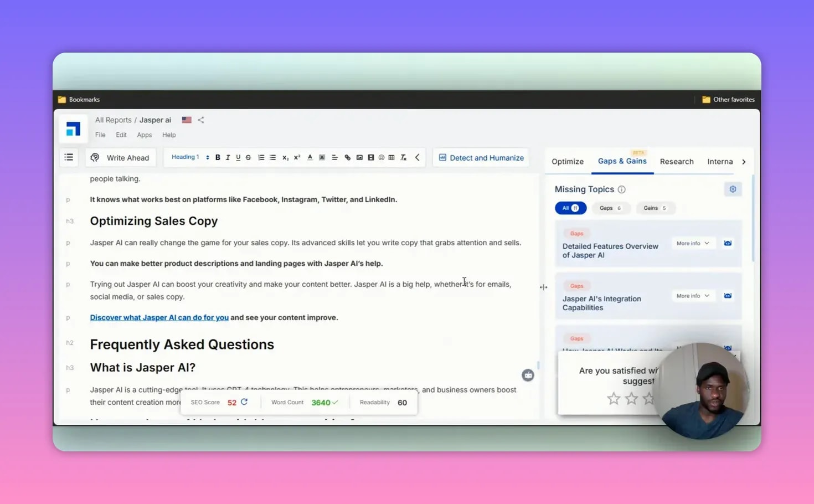Click the first rating star
The image size is (814, 504).
coord(614,399)
